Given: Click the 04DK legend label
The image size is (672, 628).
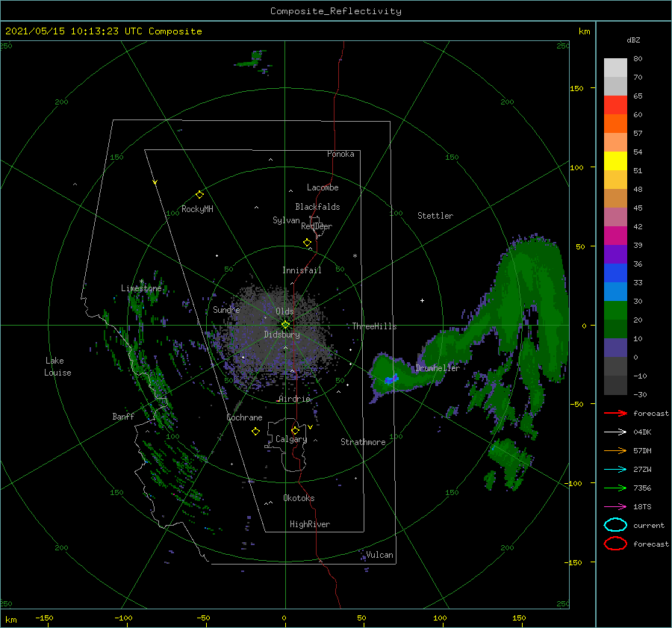Looking at the screenshot, I should (642, 432).
